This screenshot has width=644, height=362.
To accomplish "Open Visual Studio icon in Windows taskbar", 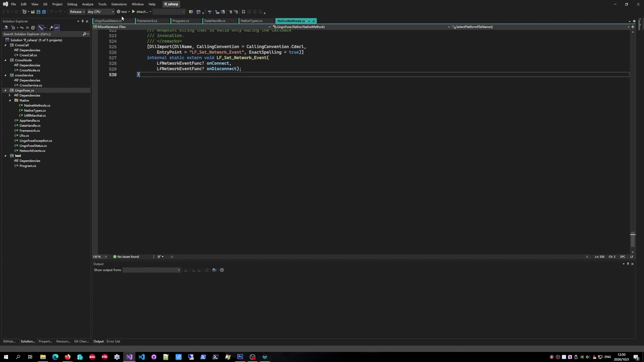I will [x=129, y=357].
